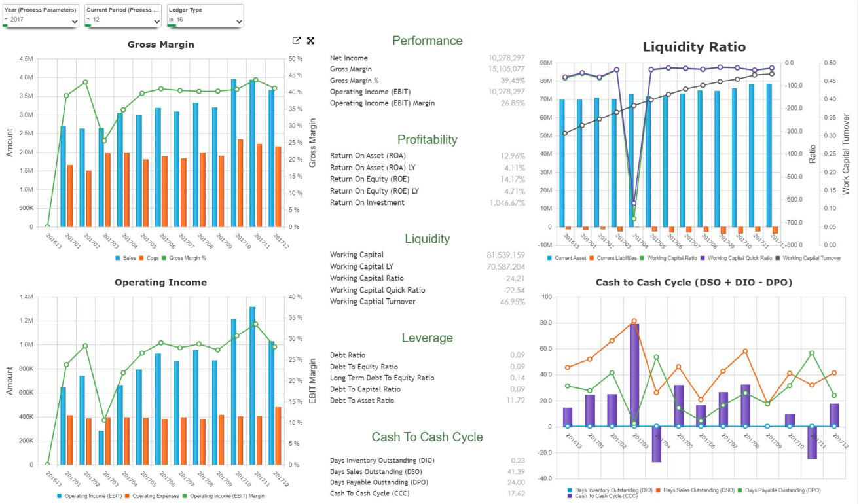The width and height of the screenshot is (859, 504).
Task: Select the Gross Margin % value 39.45%
Action: click(512, 81)
